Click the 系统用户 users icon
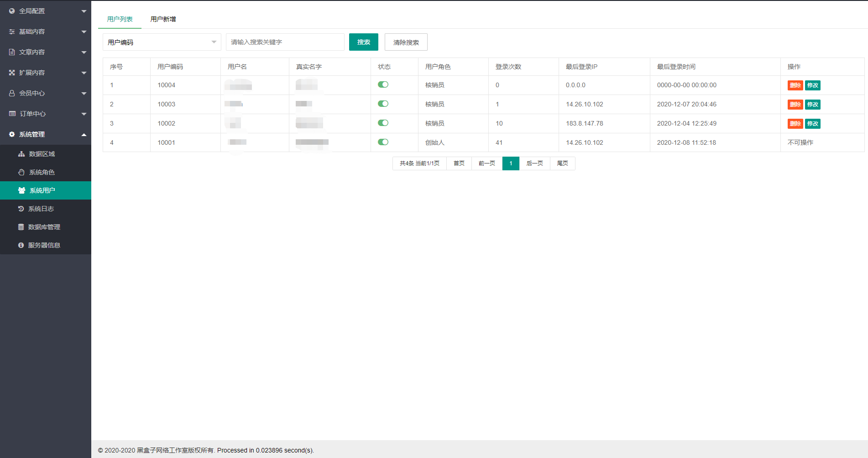 click(x=21, y=190)
